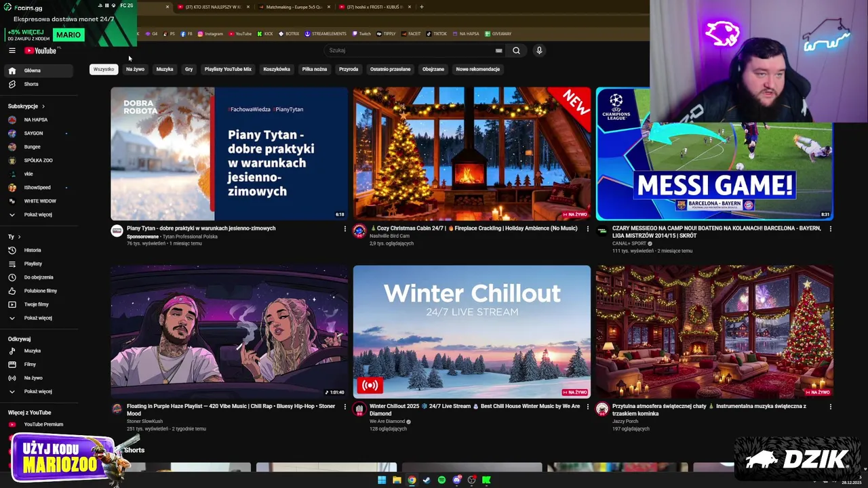Open FACEIT bookmark
Screen dimensions: 868x488
click(411, 34)
